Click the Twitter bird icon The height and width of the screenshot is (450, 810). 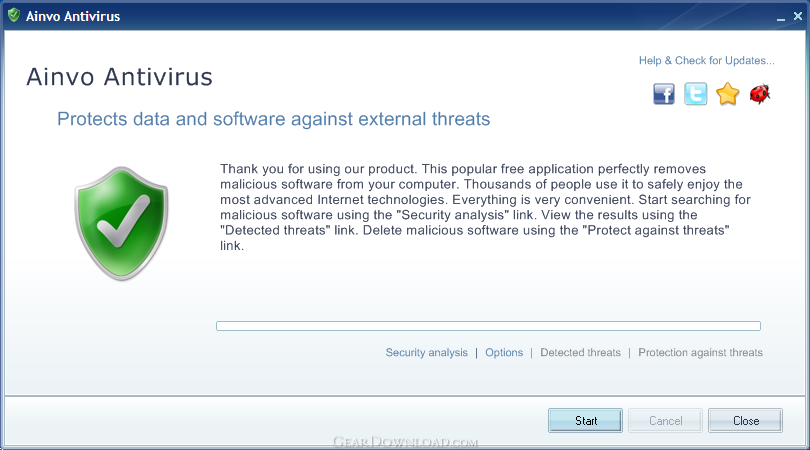(x=695, y=94)
